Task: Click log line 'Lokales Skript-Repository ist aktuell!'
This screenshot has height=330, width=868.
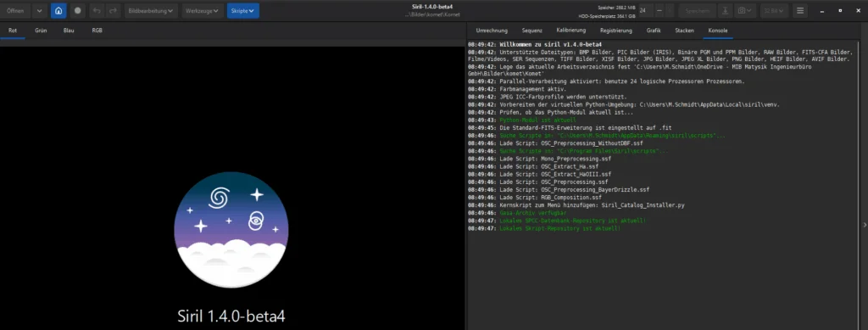Action: [x=559, y=228]
